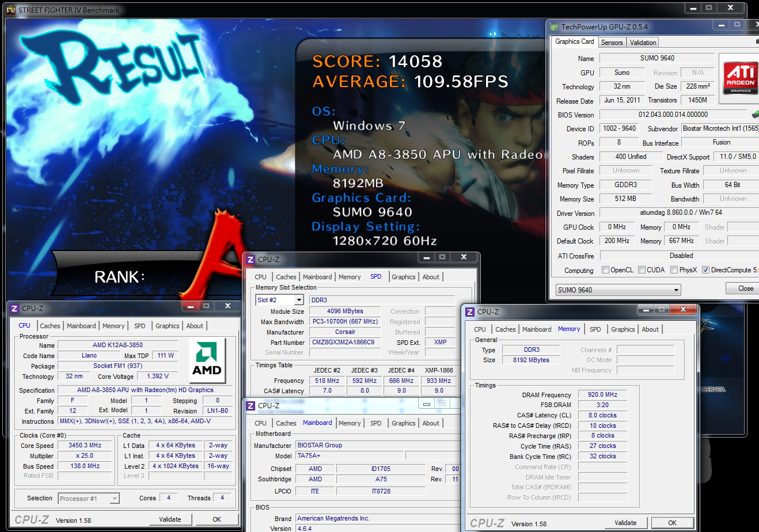Click the CPU-Z title icon of the Memory window

coord(469,312)
